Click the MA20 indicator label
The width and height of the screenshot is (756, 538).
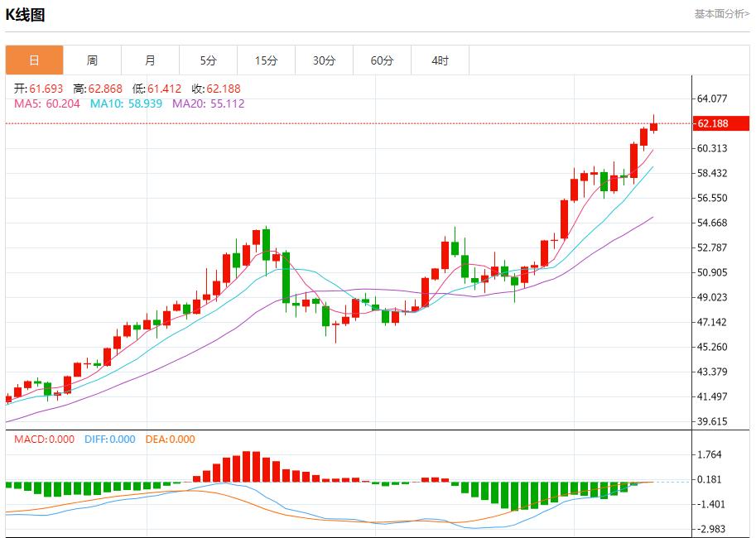tap(208, 103)
